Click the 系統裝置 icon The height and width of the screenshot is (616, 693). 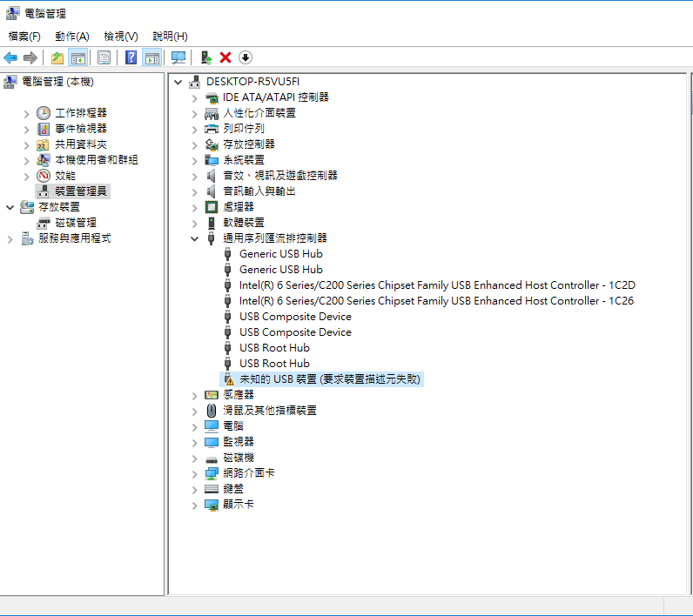[x=212, y=160]
